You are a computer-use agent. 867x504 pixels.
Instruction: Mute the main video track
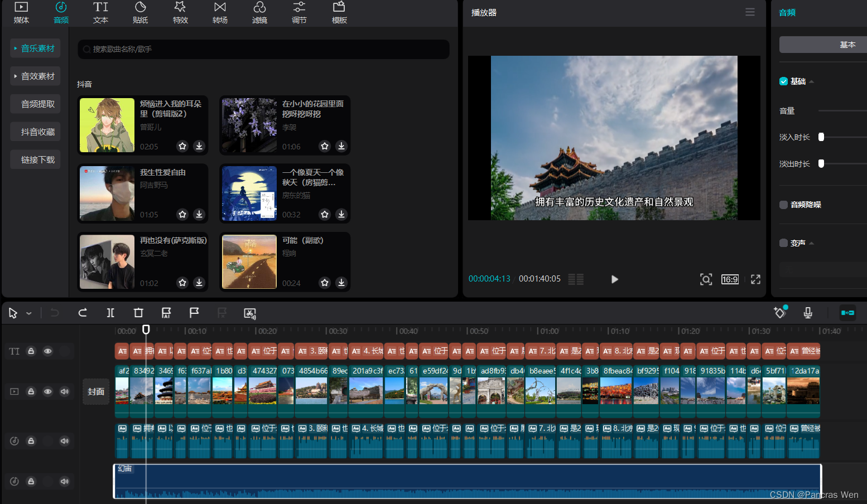65,392
